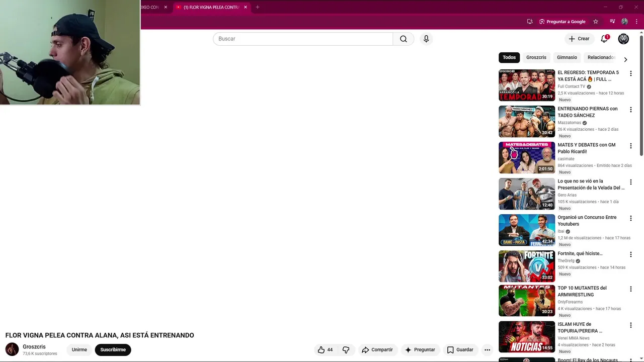The width and height of the screenshot is (644, 362).
Task: Open TheGrefg channel link
Action: [566, 261]
